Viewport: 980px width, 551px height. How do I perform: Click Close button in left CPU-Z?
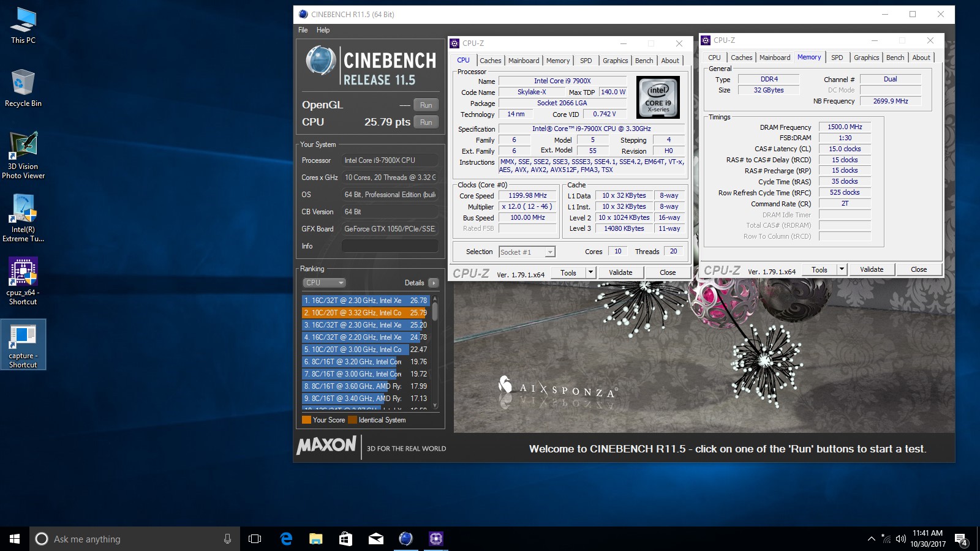(x=668, y=272)
